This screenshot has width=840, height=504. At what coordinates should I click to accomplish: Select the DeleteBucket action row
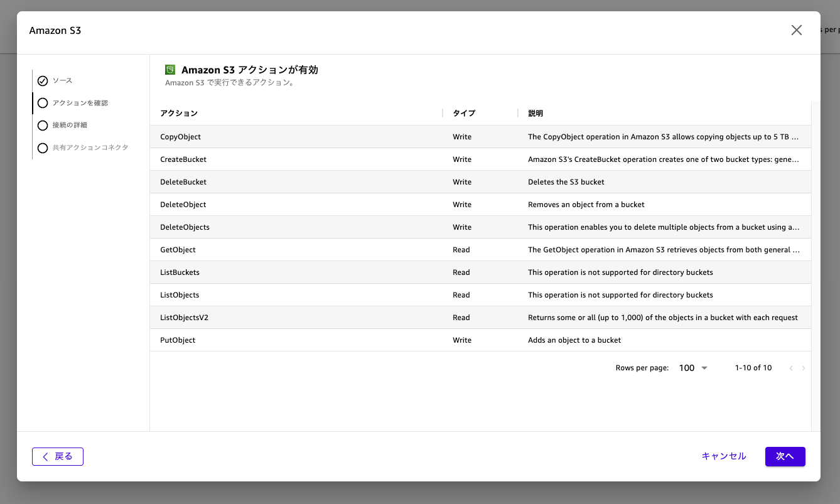tap(480, 182)
